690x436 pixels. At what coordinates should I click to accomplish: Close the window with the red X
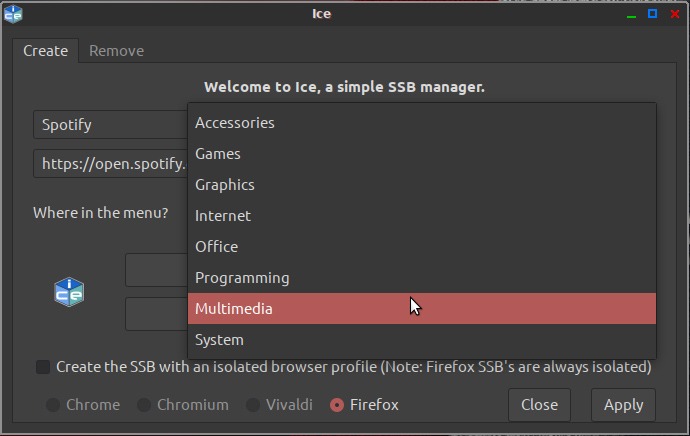tap(675, 14)
